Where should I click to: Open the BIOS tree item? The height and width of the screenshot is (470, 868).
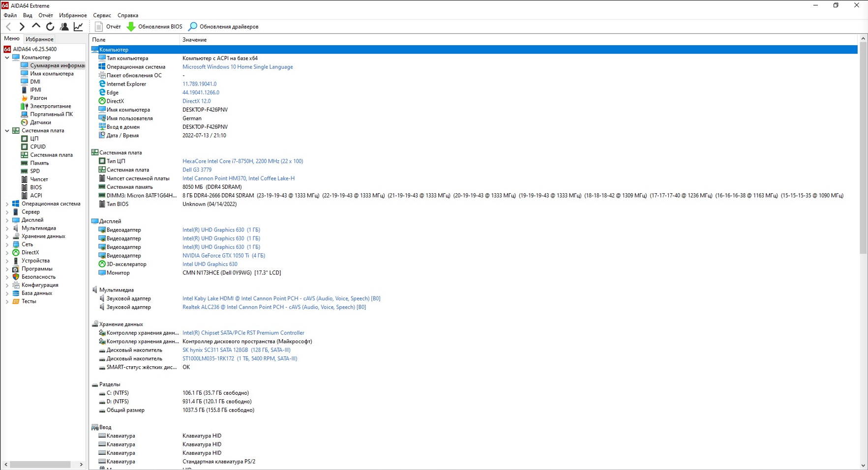(x=36, y=187)
